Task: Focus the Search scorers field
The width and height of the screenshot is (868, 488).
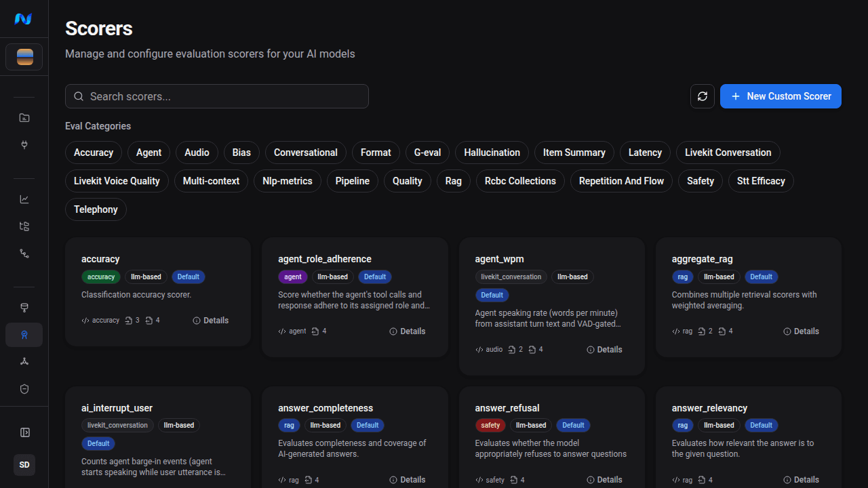Action: [217, 96]
